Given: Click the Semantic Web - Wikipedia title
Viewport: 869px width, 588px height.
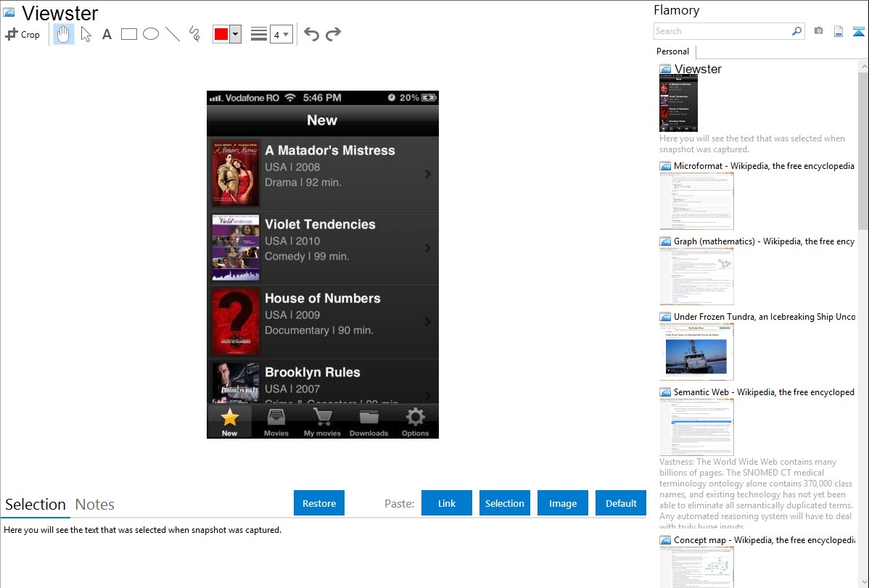Looking at the screenshot, I should click(x=764, y=392).
